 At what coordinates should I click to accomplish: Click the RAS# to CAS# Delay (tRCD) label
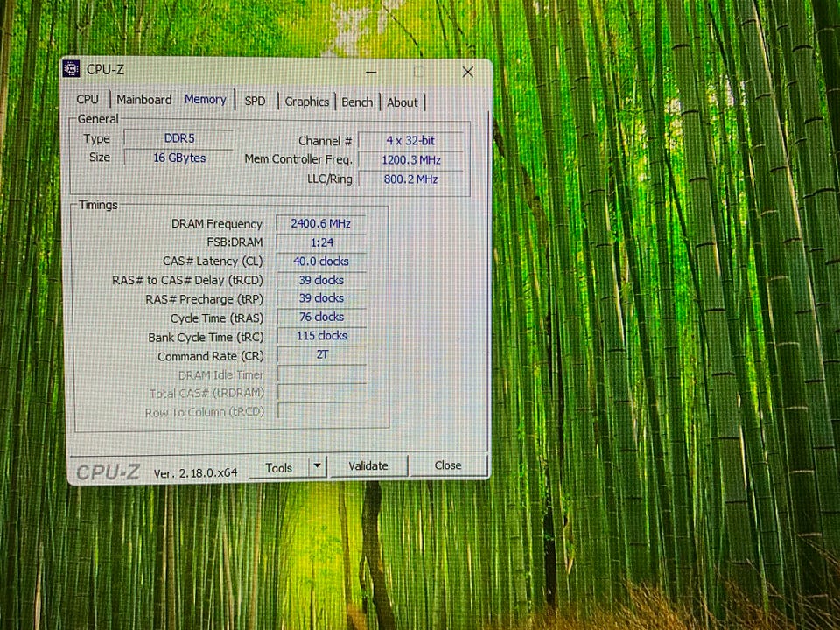click(x=187, y=280)
